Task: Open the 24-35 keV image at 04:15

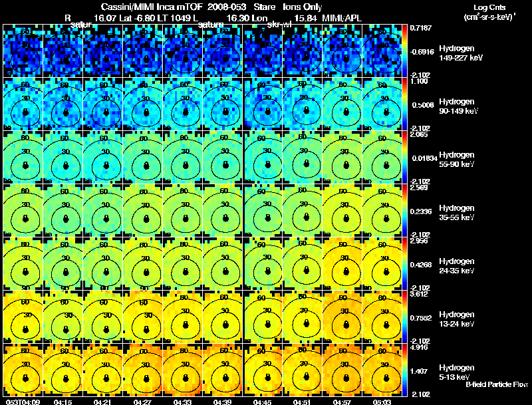Action: point(63,263)
